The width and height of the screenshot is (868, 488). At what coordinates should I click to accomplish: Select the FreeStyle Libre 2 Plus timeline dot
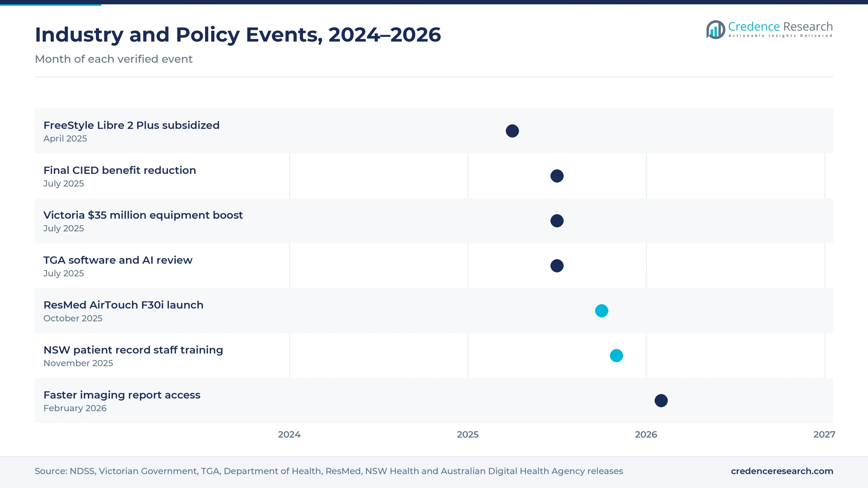pyautogui.click(x=512, y=131)
